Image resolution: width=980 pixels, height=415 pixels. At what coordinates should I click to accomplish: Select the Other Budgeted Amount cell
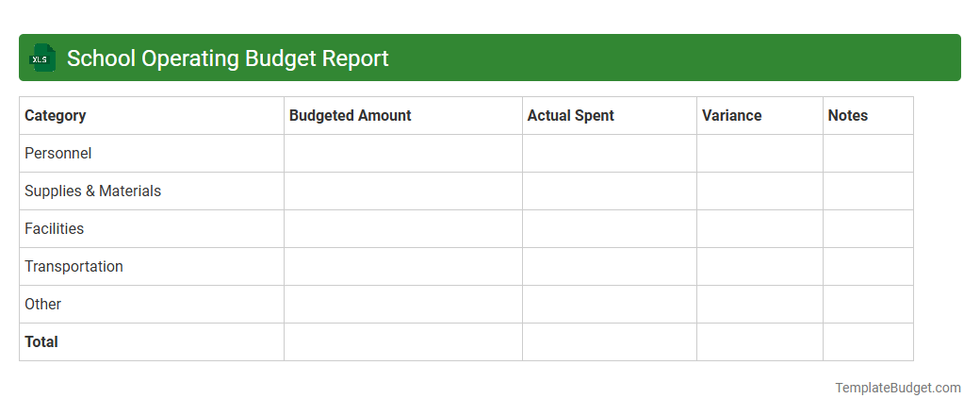(403, 305)
